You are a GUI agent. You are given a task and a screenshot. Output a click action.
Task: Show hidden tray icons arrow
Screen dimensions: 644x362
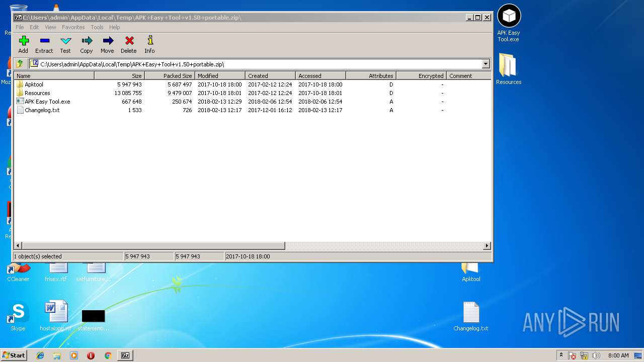561,355
